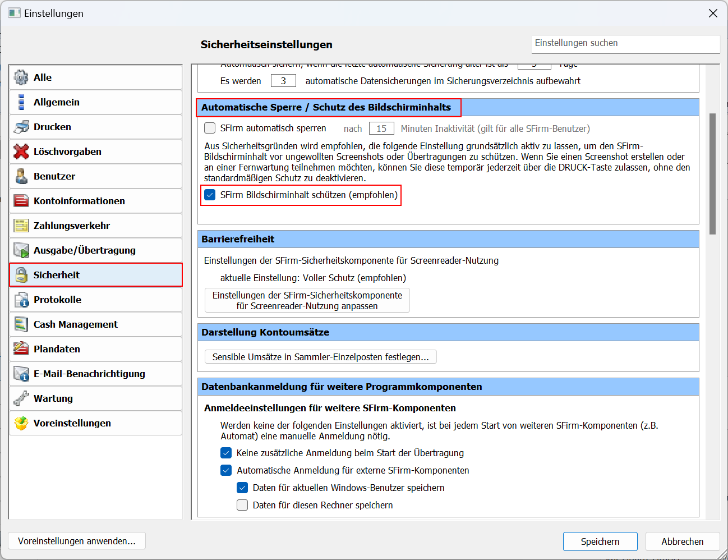Open Plandaten settings

click(96, 349)
